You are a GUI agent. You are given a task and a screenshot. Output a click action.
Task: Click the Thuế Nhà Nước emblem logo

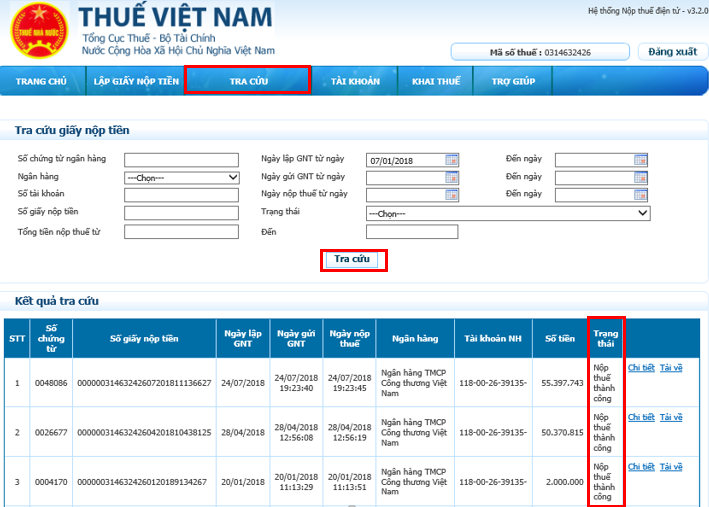tap(38, 32)
